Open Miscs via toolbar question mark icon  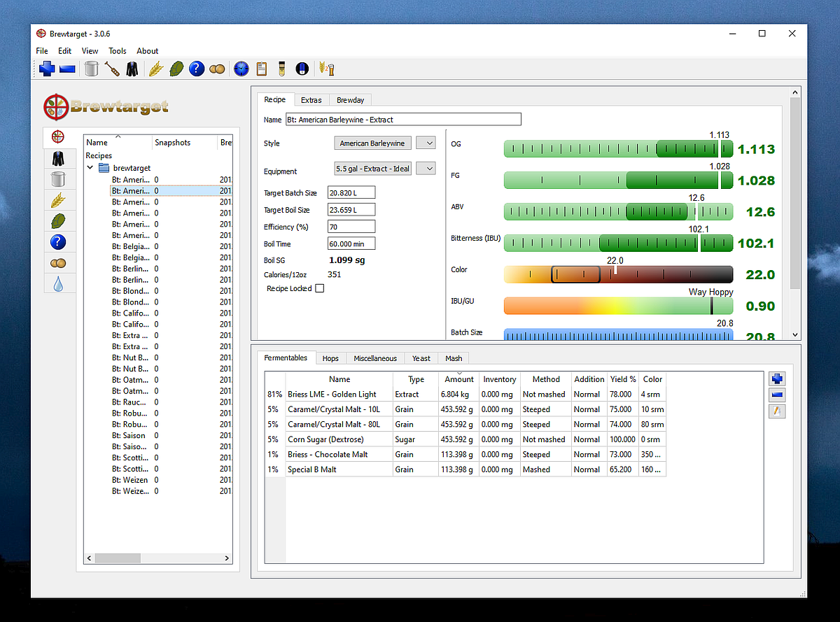[197, 69]
